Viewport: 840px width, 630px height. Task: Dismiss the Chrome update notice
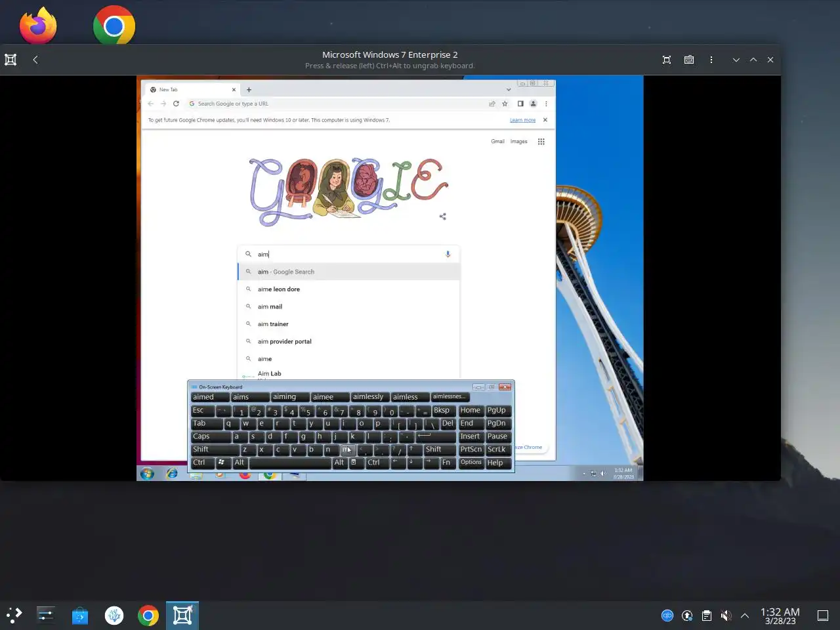[x=545, y=120]
